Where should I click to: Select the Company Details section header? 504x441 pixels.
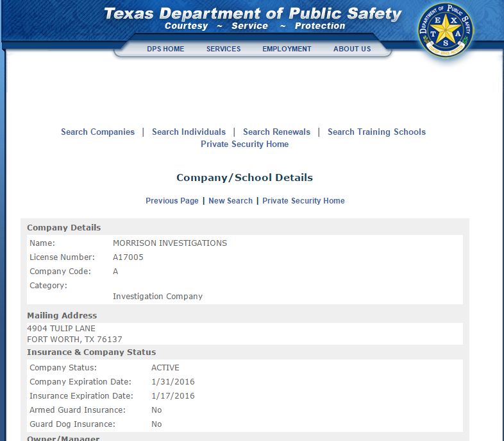click(x=64, y=228)
